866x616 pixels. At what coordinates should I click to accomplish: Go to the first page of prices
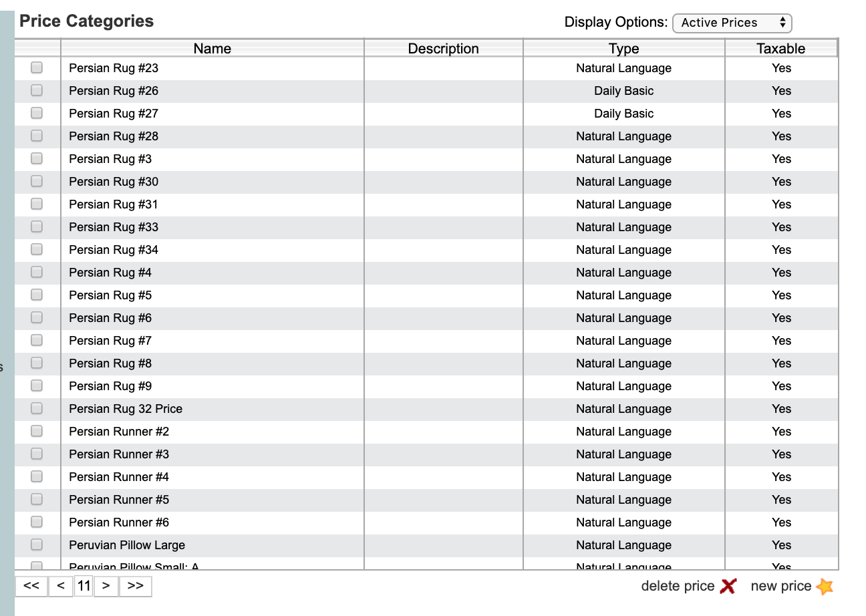pos(31,586)
